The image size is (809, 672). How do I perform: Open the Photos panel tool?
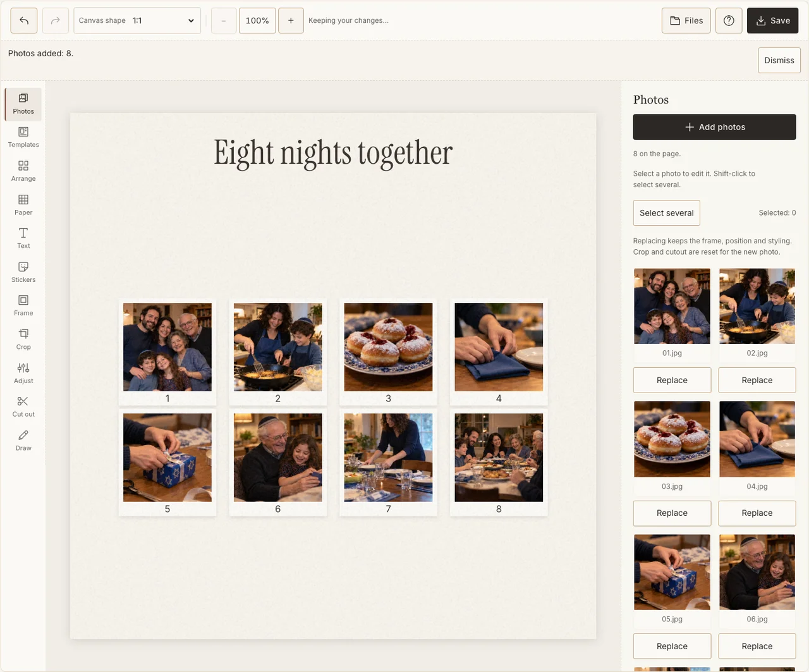pos(23,104)
